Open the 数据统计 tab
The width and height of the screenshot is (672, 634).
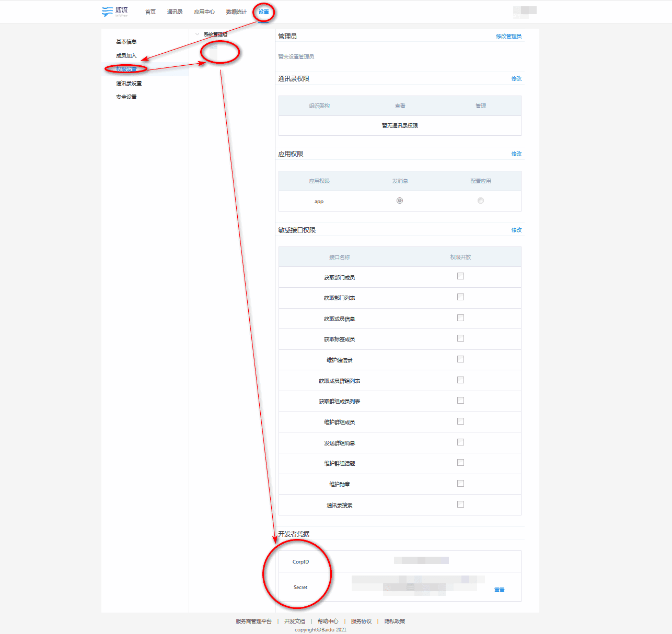[x=236, y=12]
